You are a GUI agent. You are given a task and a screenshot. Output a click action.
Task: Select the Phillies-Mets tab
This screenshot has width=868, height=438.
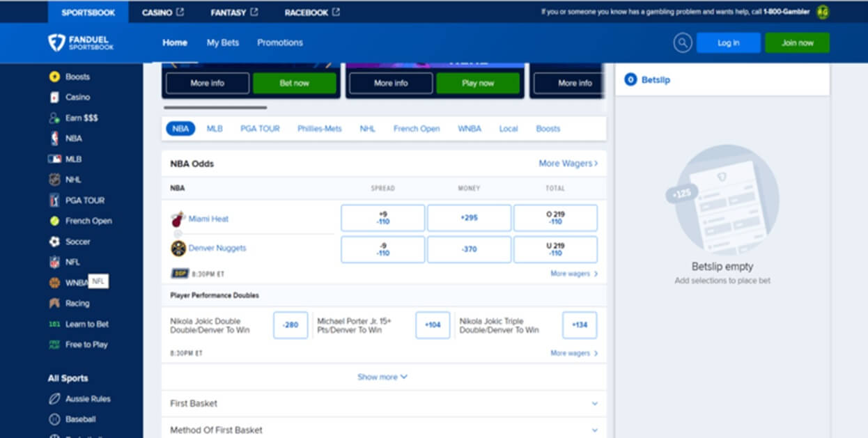click(x=320, y=129)
